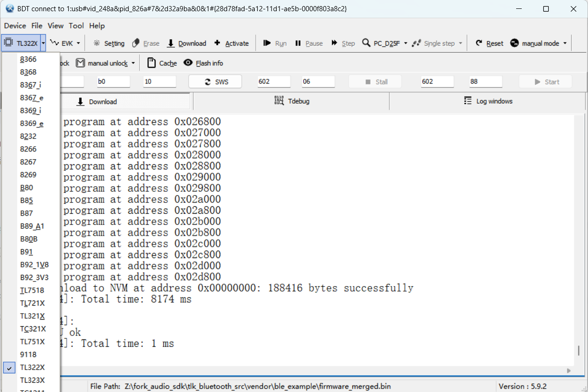Open the Single step dropdown arrow
588x392 pixels.
pyautogui.click(x=460, y=43)
